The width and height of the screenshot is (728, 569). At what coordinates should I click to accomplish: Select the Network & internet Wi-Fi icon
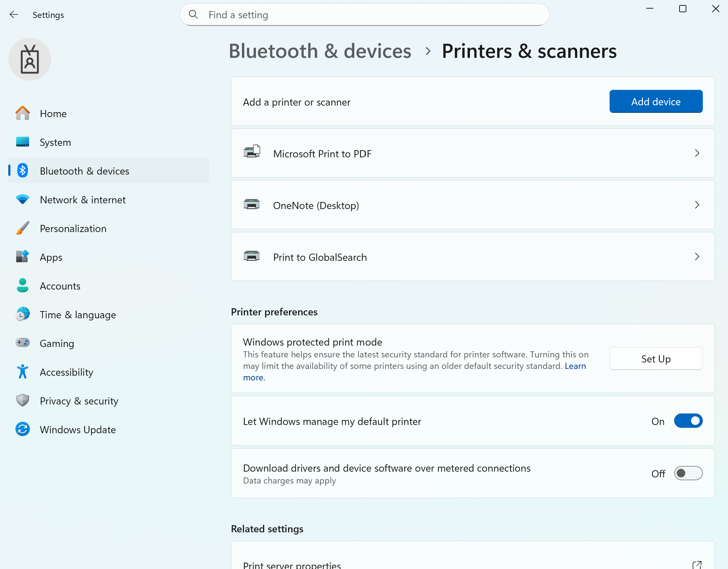click(22, 199)
